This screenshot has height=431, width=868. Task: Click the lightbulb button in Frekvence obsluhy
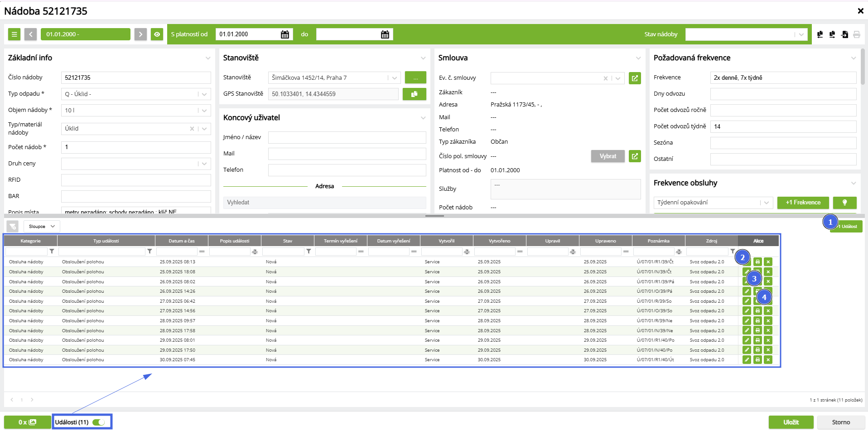pos(844,203)
